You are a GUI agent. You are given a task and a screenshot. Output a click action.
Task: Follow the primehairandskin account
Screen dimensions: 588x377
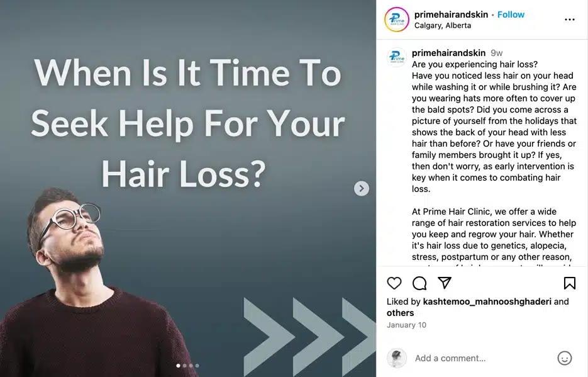click(511, 14)
